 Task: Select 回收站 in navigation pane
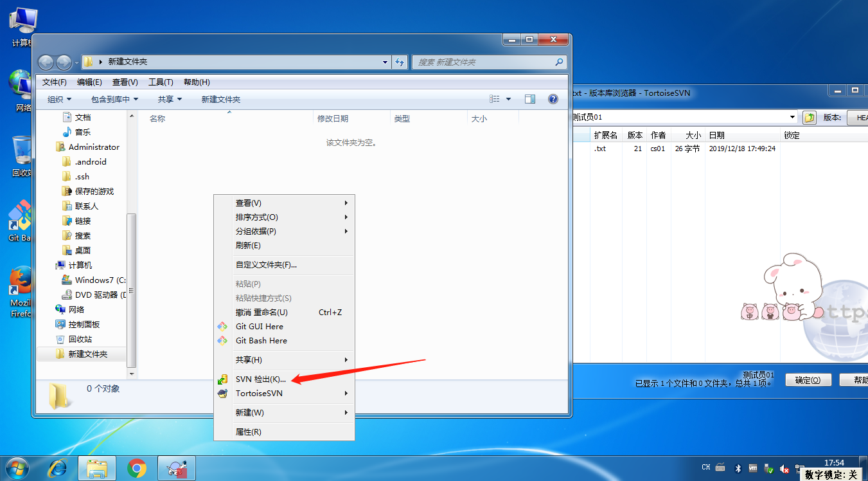point(74,340)
